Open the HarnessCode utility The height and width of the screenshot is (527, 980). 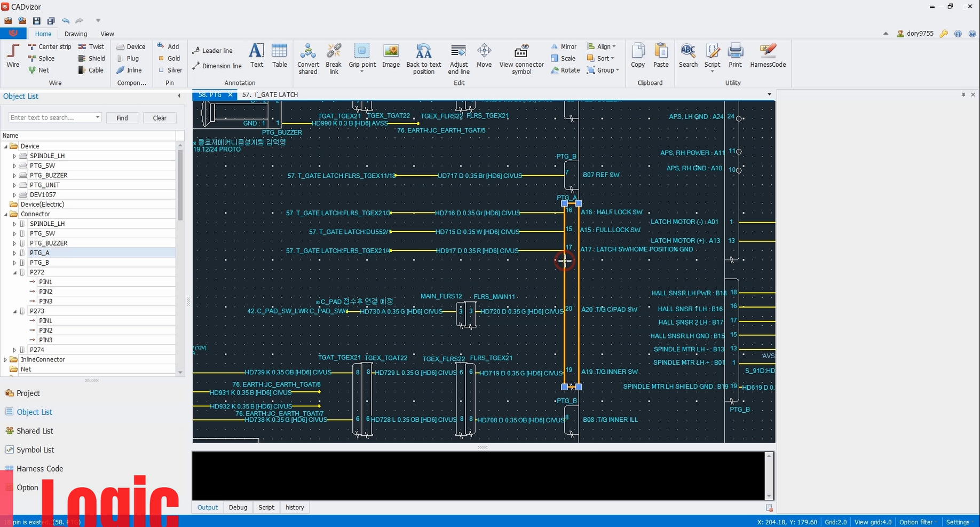pos(768,56)
